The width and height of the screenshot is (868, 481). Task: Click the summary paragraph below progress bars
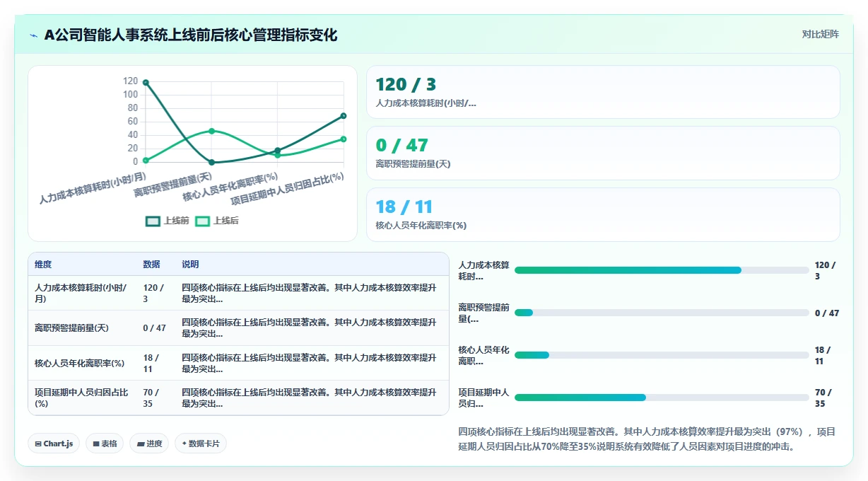pyautogui.click(x=647, y=439)
